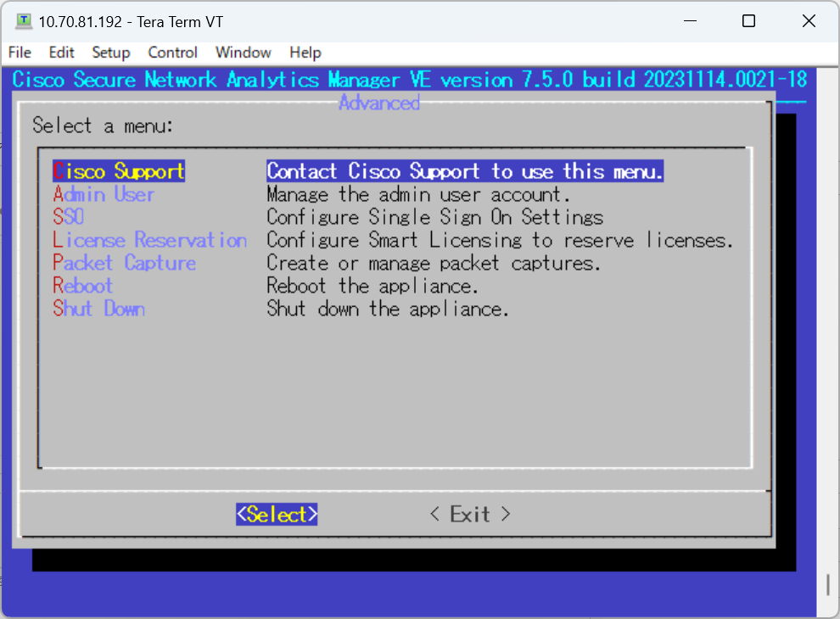The height and width of the screenshot is (619, 840).
Task: Click the < Exit > button
Action: pyautogui.click(x=470, y=515)
